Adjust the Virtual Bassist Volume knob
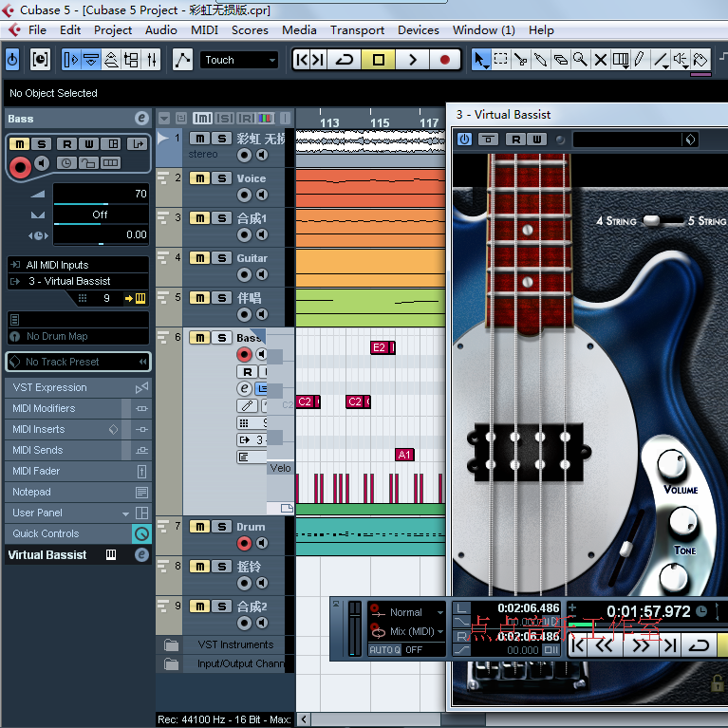 pyautogui.click(x=671, y=465)
